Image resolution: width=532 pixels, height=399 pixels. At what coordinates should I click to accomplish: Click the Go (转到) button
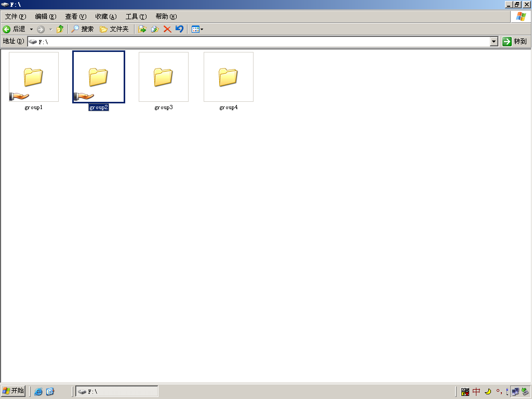tap(515, 42)
